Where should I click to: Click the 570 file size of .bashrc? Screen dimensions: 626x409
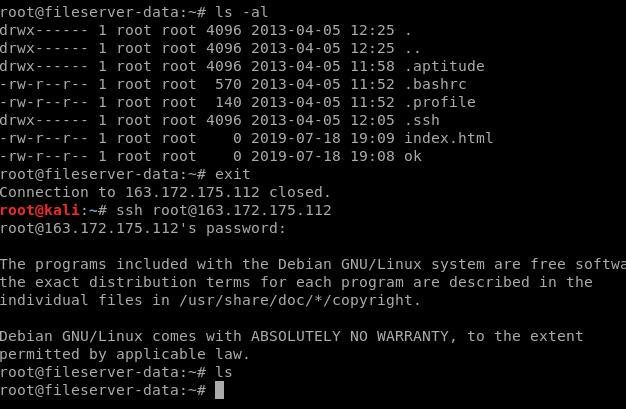[x=228, y=83]
